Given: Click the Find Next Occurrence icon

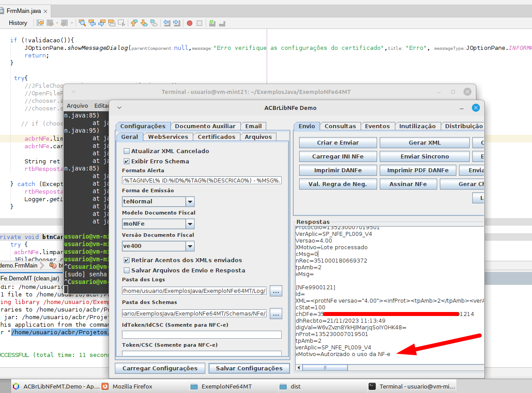Looking at the screenshot, I should pos(102,23).
